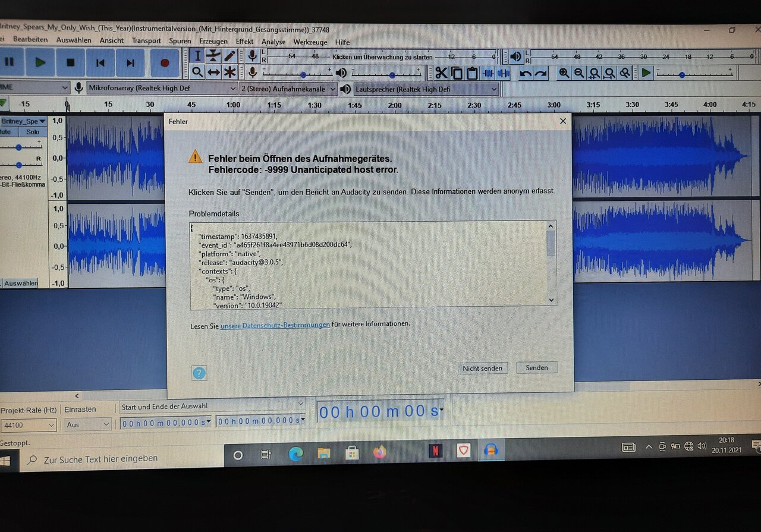Zoom out on the timeline
Viewport: 761px width, 532px height.
coord(579,73)
